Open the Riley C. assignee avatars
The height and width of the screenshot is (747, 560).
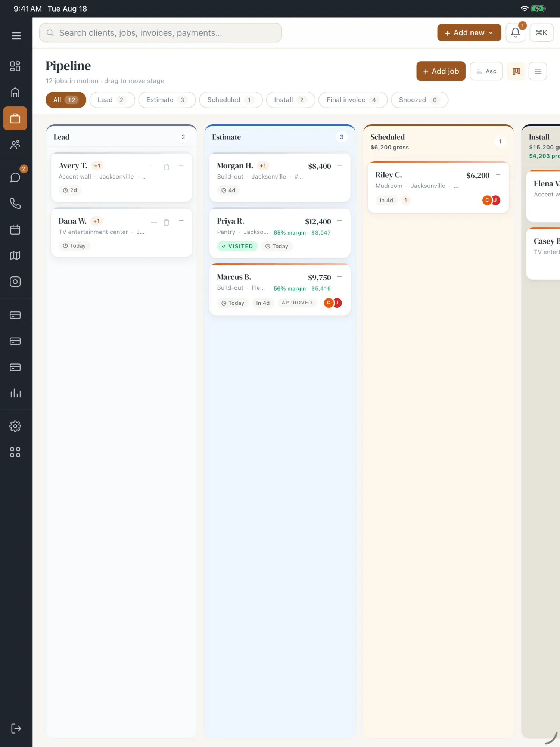(491, 200)
